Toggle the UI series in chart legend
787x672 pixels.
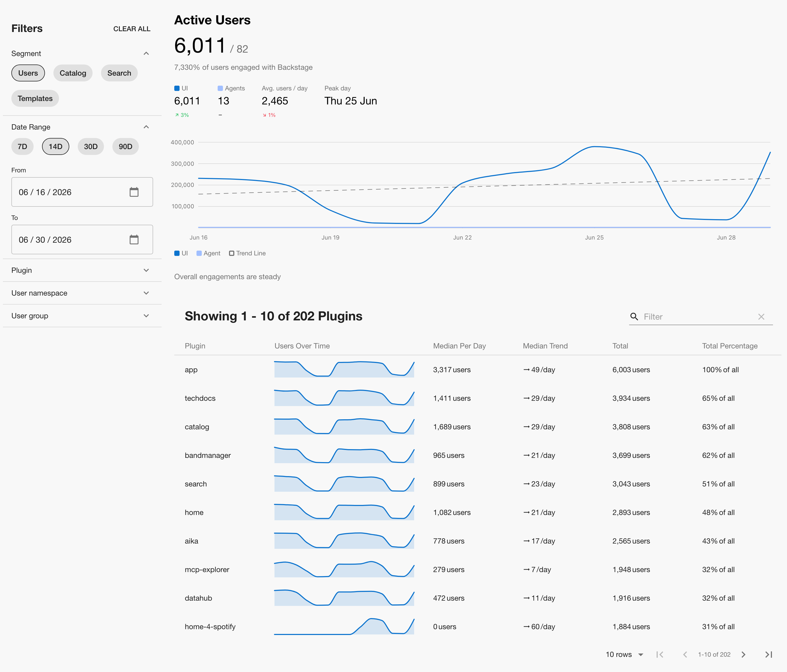[x=181, y=253]
